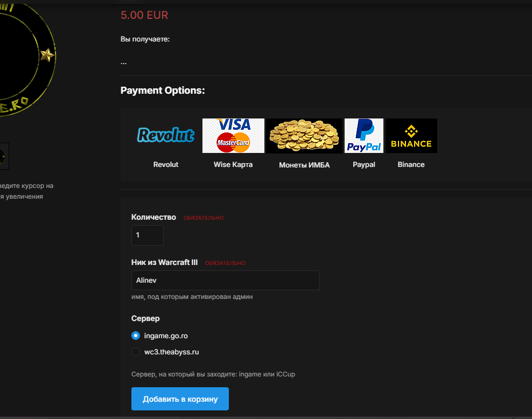The image size is (532, 419).
Task: Focus the Количество quantity field
Action: point(147,235)
